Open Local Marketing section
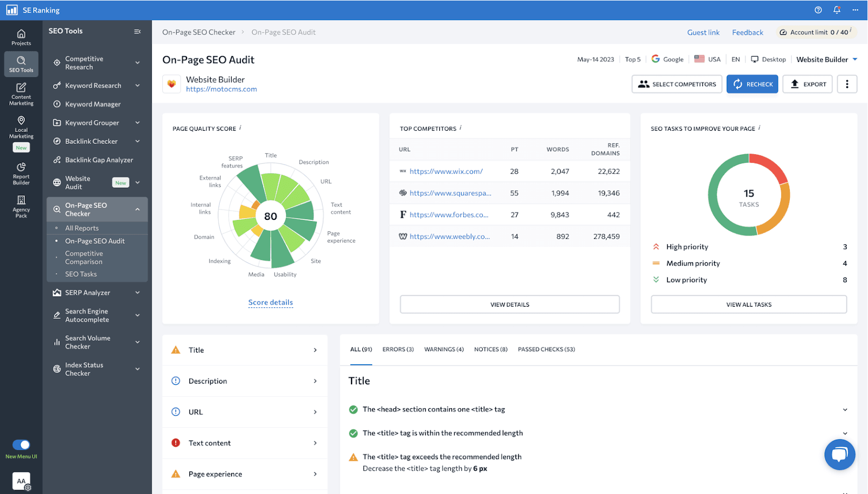Image resolution: width=868 pixels, height=494 pixels. point(21,128)
